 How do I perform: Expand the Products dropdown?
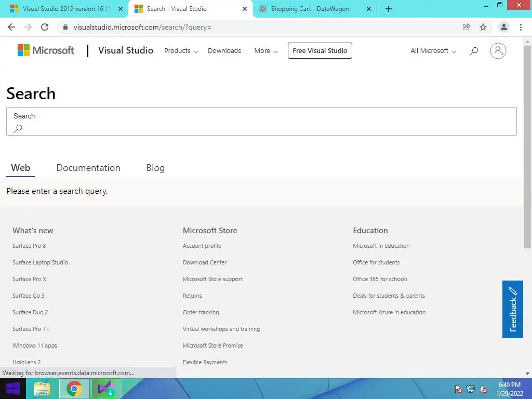(181, 51)
